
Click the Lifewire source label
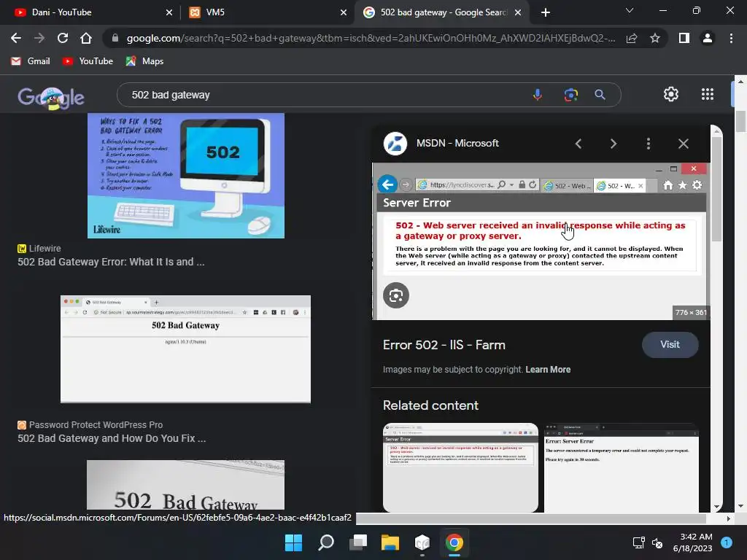44,248
